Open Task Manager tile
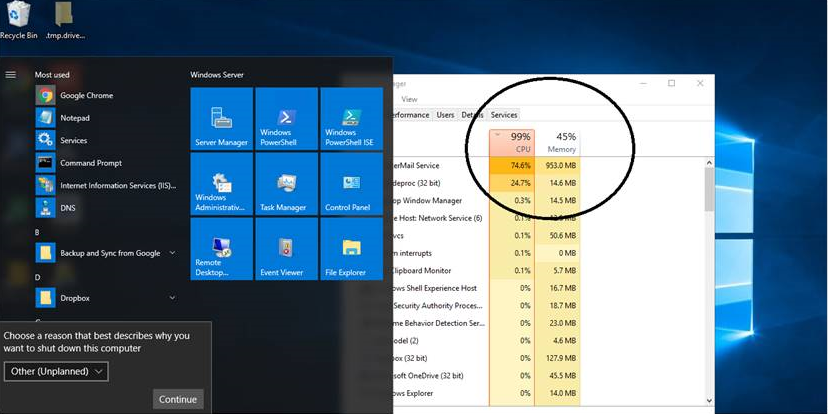This screenshot has height=414, width=828. coord(286,184)
